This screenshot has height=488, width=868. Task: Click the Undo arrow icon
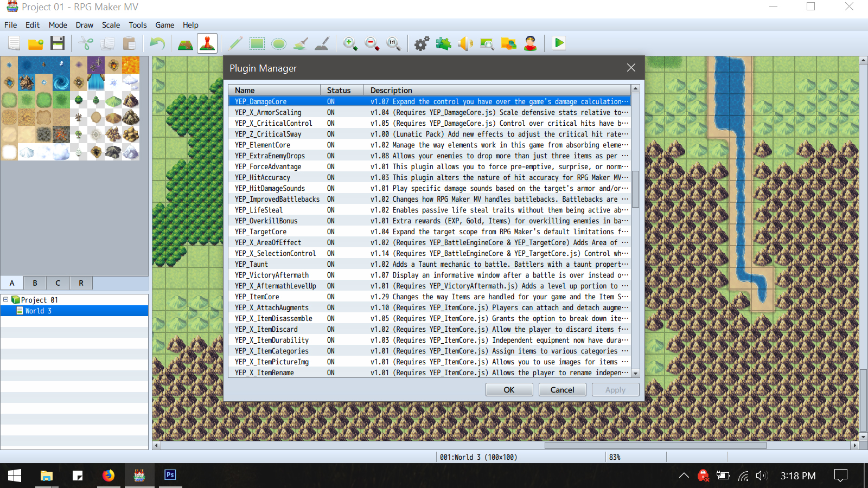coord(157,43)
